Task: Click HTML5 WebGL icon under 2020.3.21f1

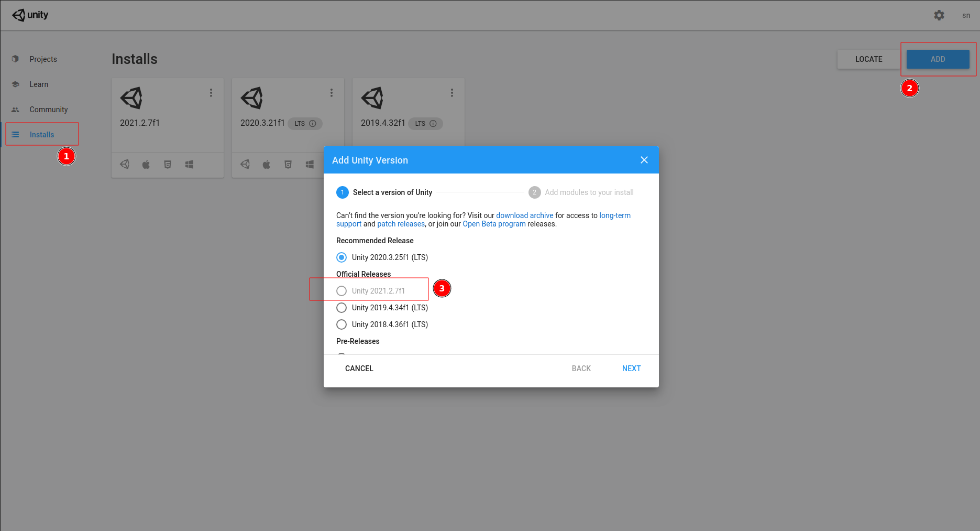Action: [288, 165]
